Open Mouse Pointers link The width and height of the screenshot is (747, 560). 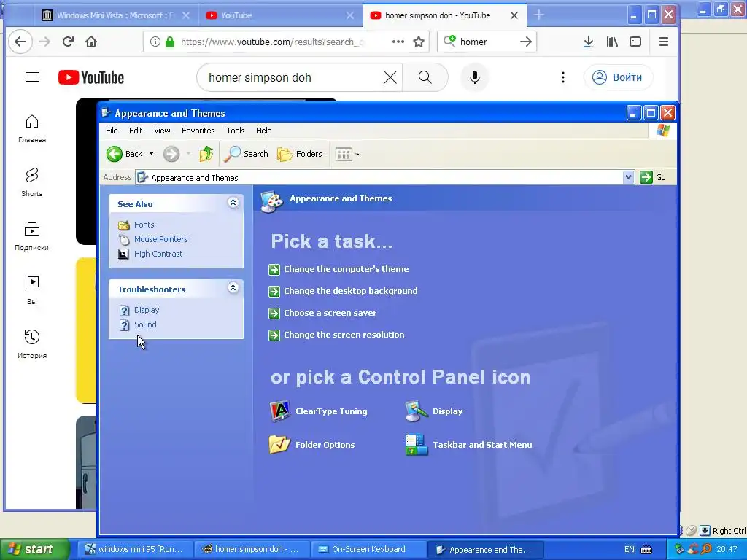coord(160,239)
